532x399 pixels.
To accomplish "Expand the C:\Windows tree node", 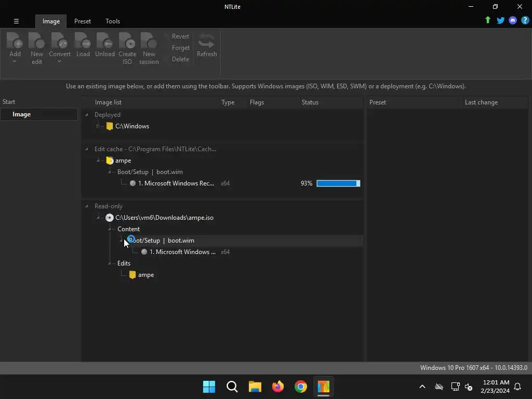I will tap(98, 126).
